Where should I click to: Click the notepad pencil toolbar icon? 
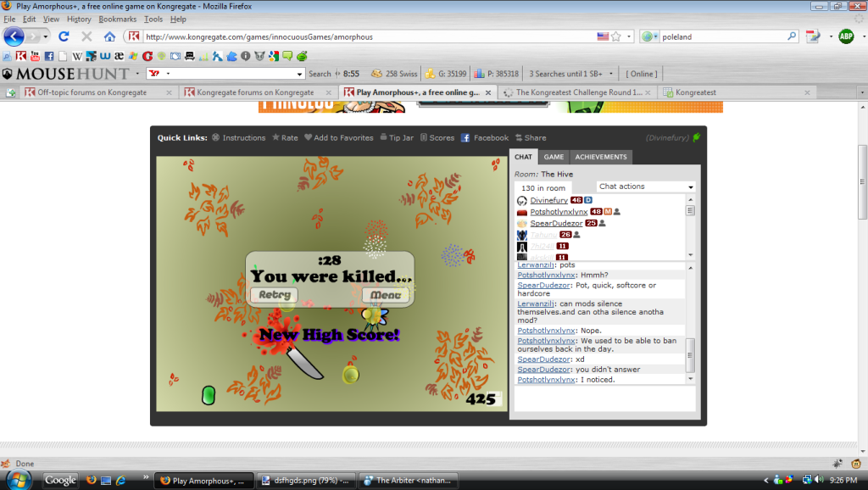pos(813,36)
